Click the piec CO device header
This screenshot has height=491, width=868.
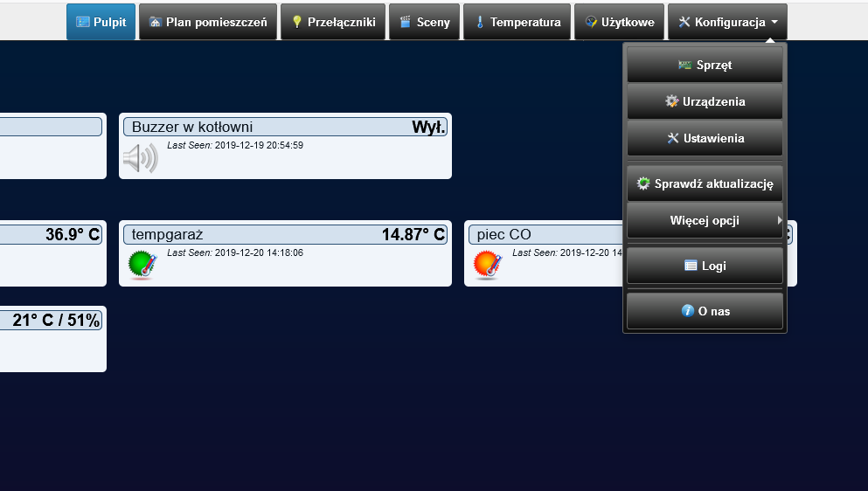[x=545, y=234]
